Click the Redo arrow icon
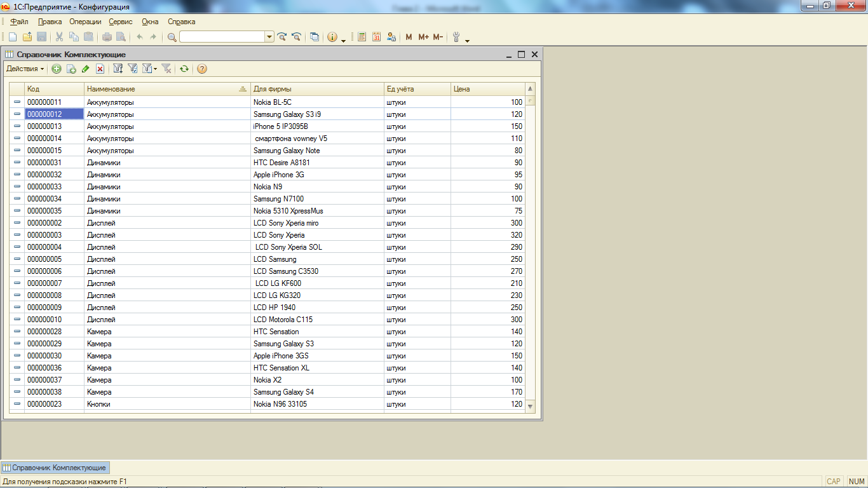 click(x=153, y=37)
